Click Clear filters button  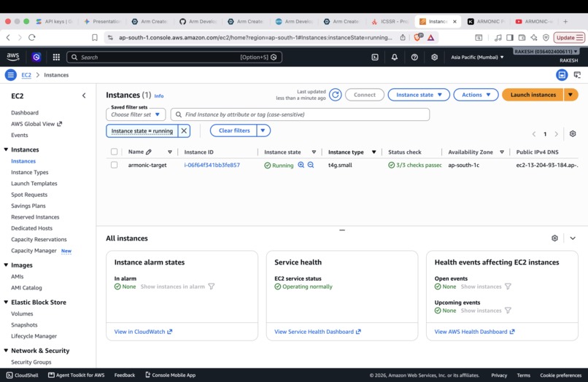click(234, 130)
